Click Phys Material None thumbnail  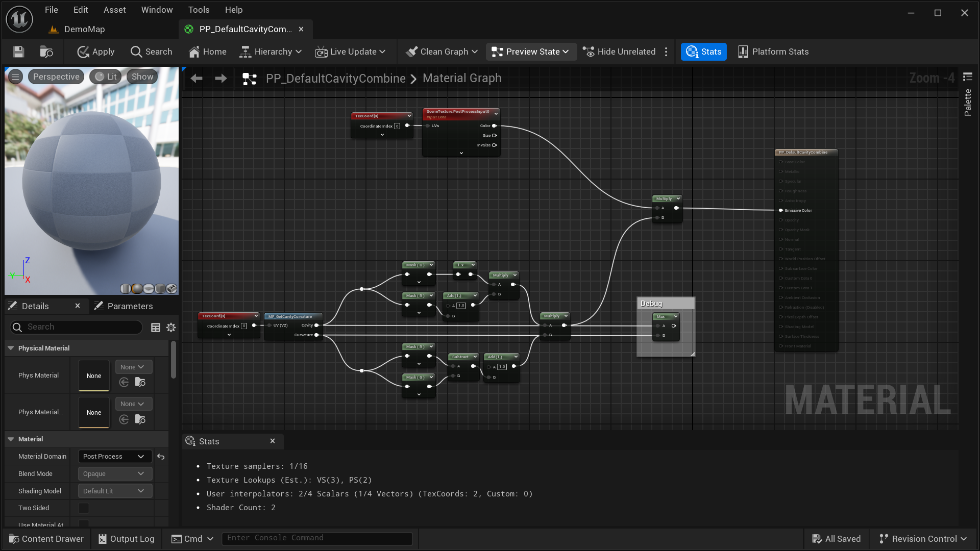(94, 376)
